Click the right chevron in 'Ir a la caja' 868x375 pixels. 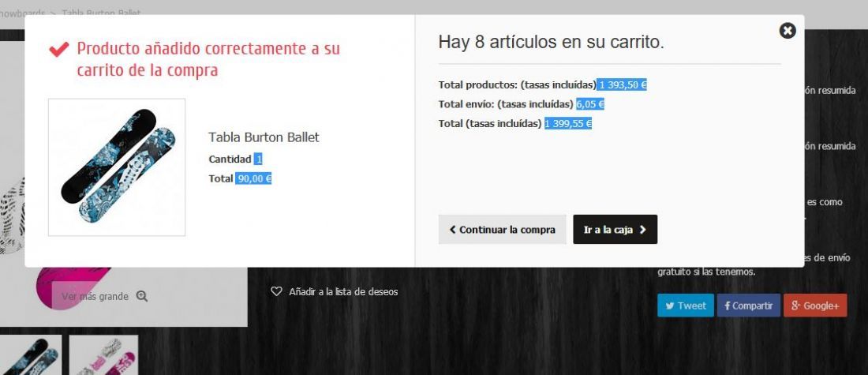point(642,230)
